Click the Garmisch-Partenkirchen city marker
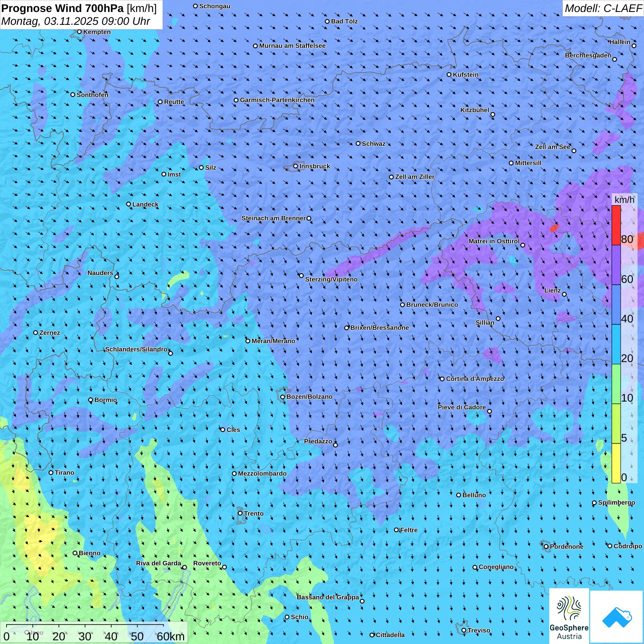This screenshot has width=644, height=644. click(x=236, y=100)
